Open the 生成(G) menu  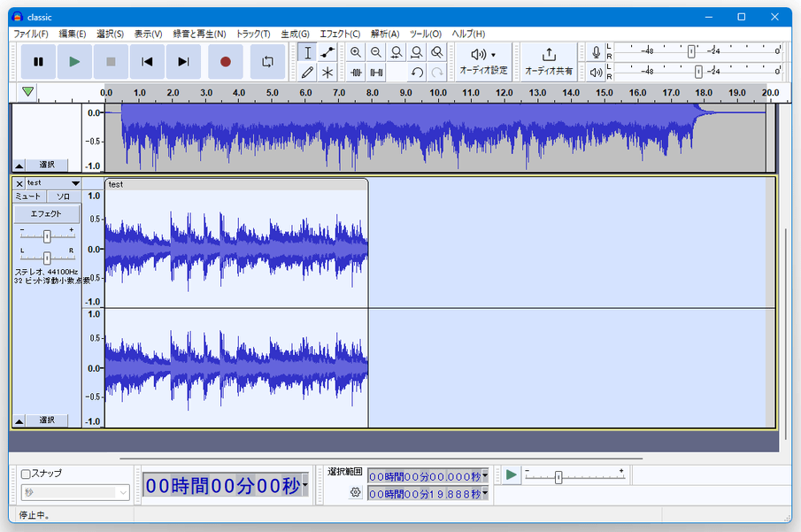click(296, 34)
